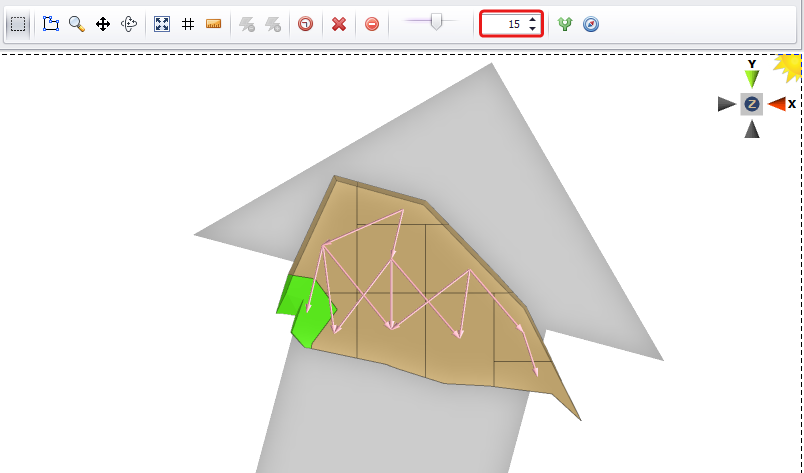Decrease the value with the down spinner arrow

533,29
